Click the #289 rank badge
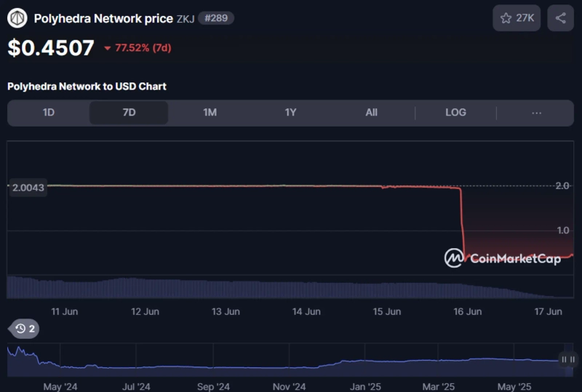582x392 pixels. pos(216,18)
